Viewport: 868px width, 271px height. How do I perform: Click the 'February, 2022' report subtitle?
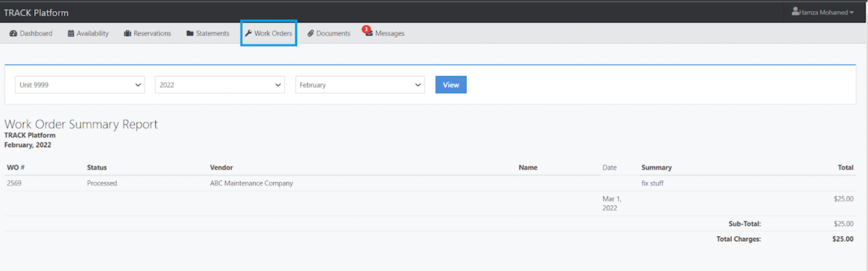pos(28,145)
